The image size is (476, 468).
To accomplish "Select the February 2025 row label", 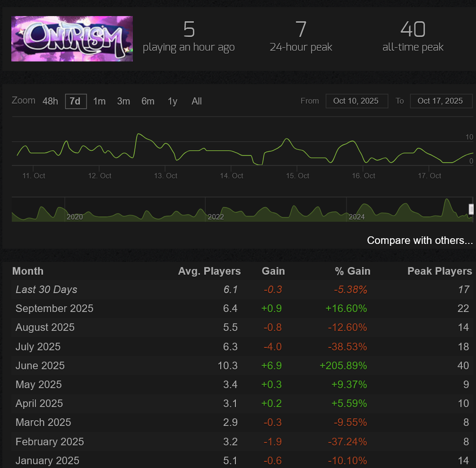I will [x=50, y=442].
